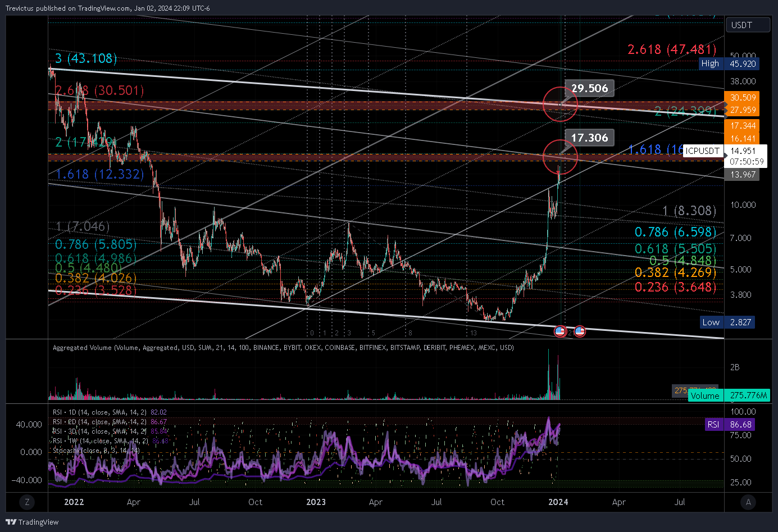Click the 0.382 (4.026) Fibonacci label
The width and height of the screenshot is (778, 532).
tap(95, 278)
